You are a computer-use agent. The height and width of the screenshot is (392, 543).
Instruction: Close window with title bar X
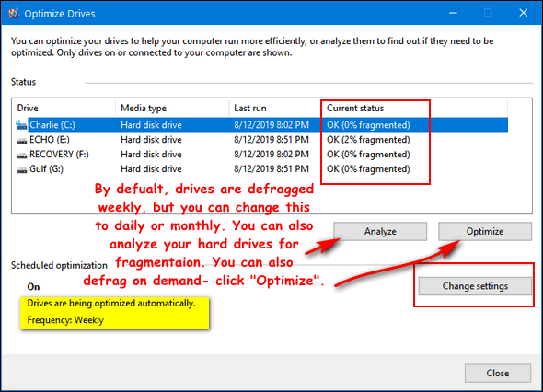(524, 13)
